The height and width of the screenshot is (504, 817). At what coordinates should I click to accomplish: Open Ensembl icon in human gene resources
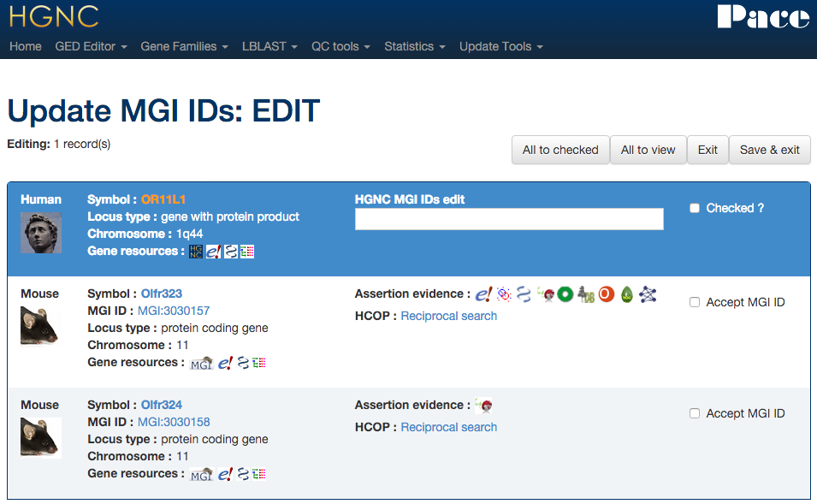214,251
